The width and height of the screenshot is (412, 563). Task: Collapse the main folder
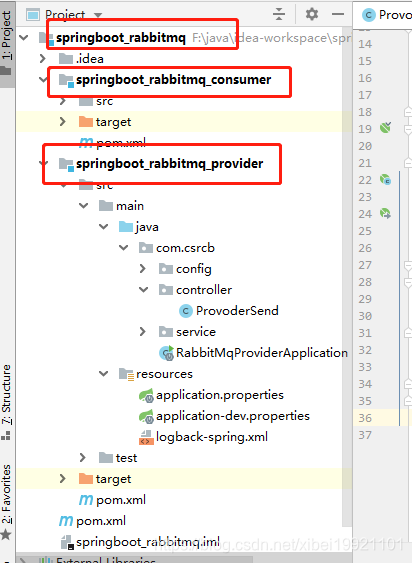click(83, 206)
